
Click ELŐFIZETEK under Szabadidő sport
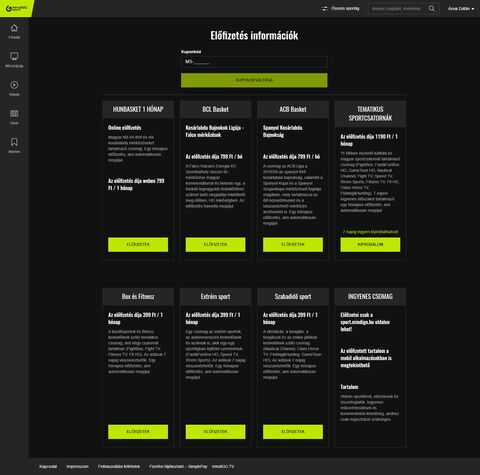(293, 432)
